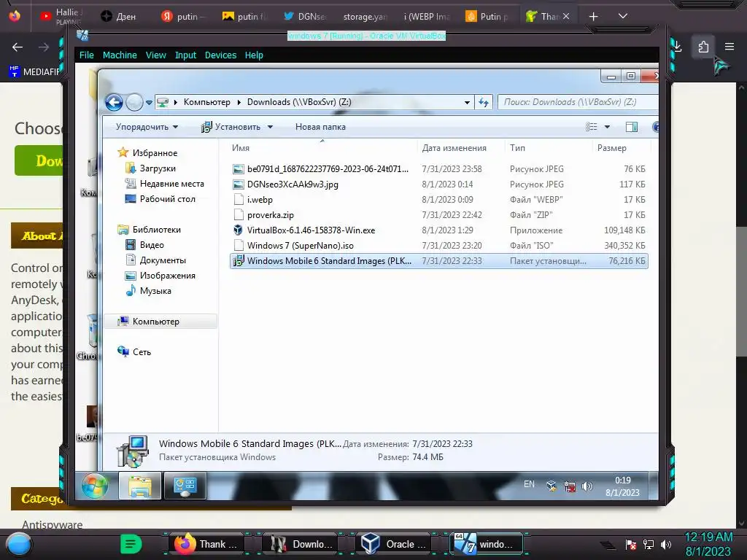747x560 pixels.
Task: Open Firefox list all tabs chevron
Action: 623,16
